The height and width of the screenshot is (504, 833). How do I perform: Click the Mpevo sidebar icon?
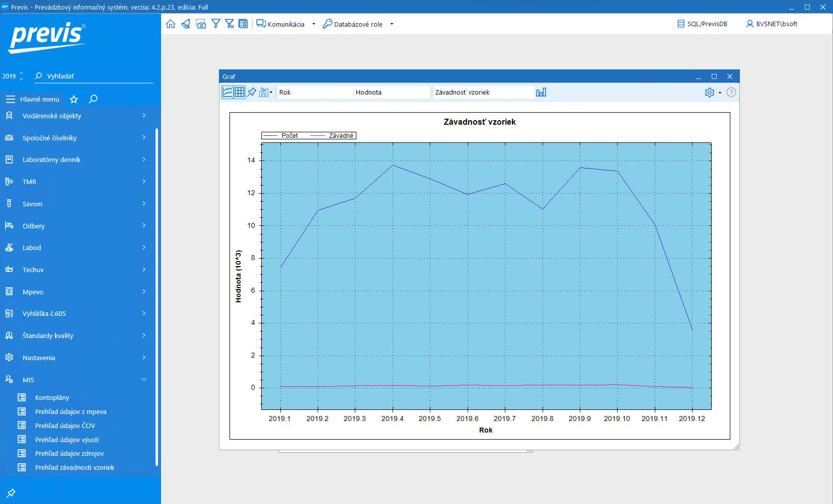tap(9, 291)
